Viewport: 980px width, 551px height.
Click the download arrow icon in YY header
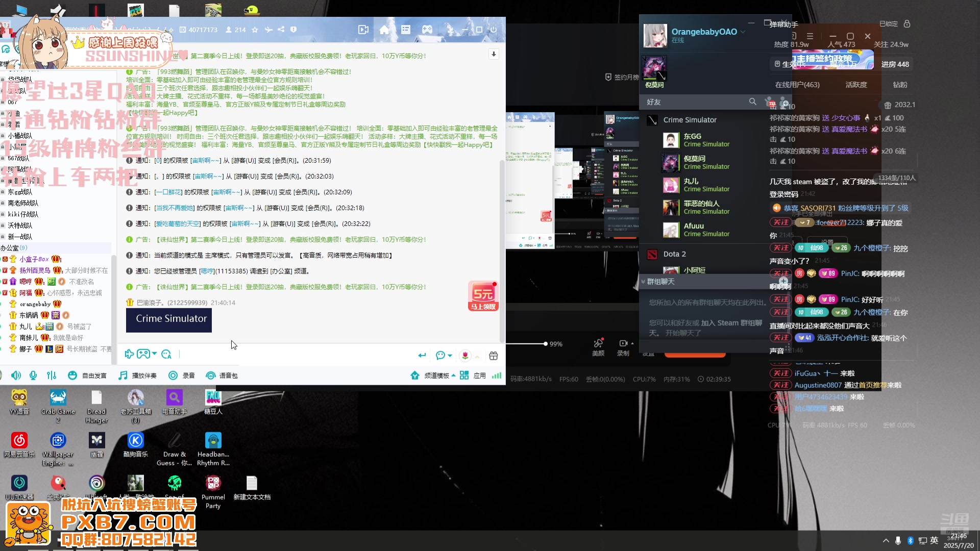(450, 30)
